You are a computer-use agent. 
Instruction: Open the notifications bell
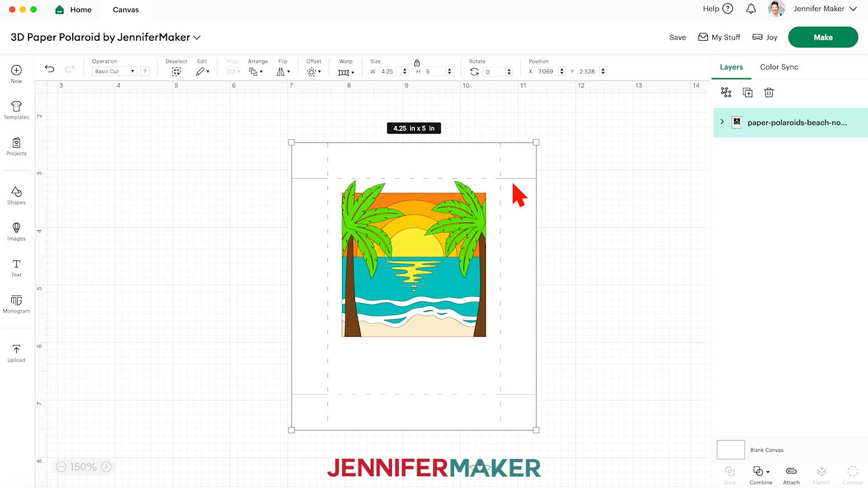tap(751, 8)
